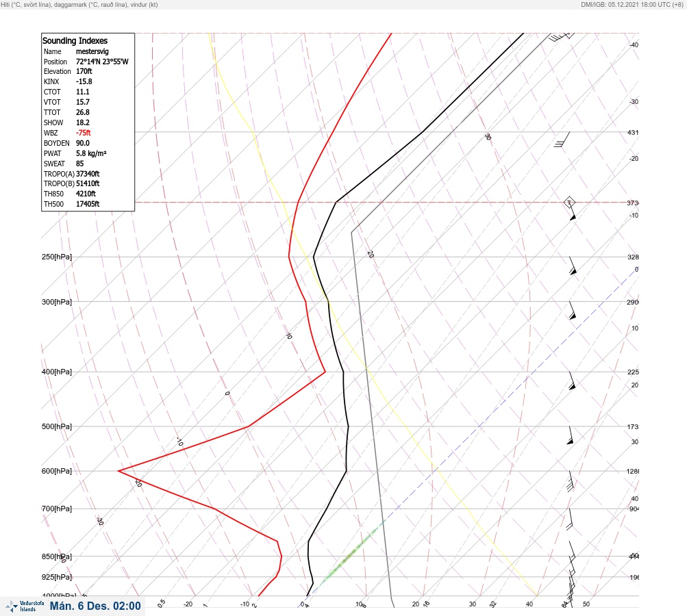Click the KINX value -15.8

pyautogui.click(x=84, y=81)
